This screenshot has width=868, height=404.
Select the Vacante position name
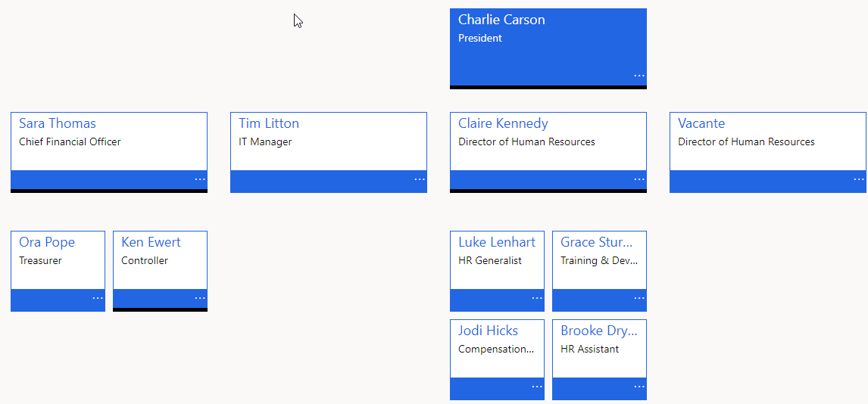click(x=701, y=123)
